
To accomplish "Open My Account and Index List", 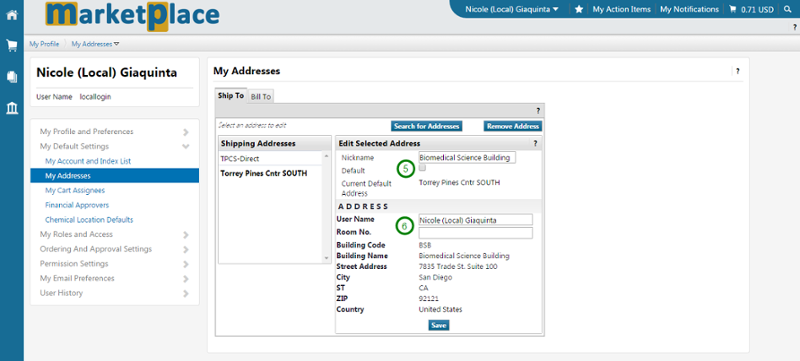I will [88, 161].
